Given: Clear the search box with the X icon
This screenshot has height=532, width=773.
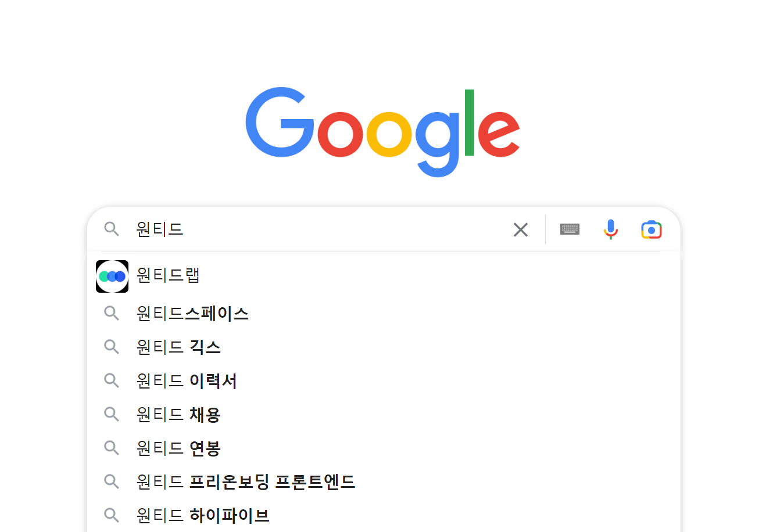Looking at the screenshot, I should [521, 230].
